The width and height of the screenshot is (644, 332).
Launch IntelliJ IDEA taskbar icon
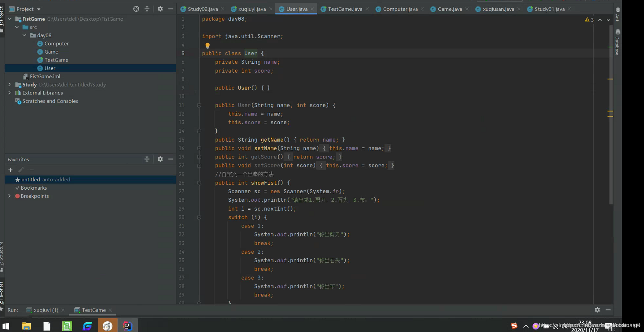tap(128, 326)
